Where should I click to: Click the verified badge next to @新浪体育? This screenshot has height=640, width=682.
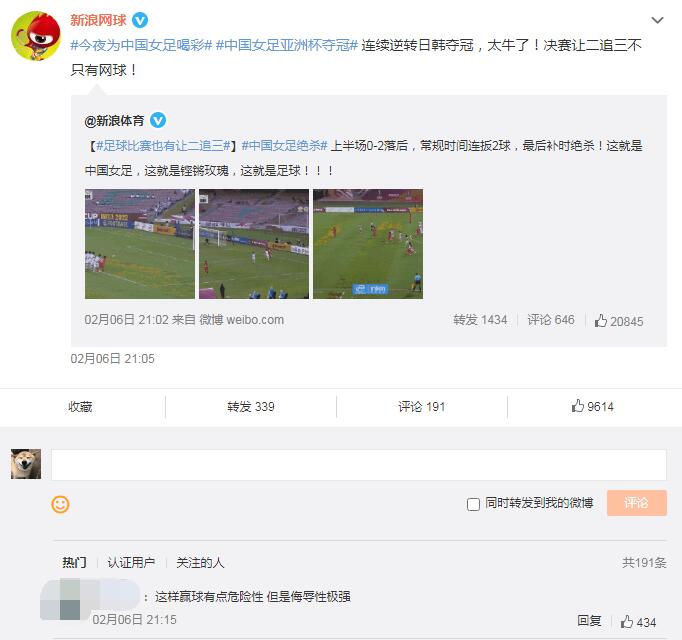(x=158, y=120)
